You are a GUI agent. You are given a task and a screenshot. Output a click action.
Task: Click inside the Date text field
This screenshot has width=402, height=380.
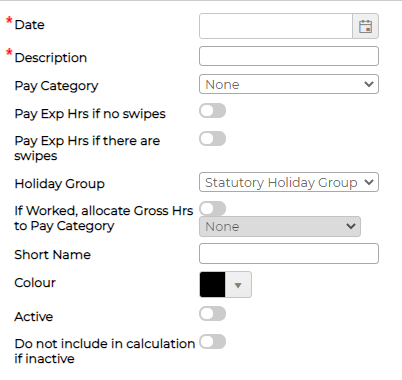(276, 26)
